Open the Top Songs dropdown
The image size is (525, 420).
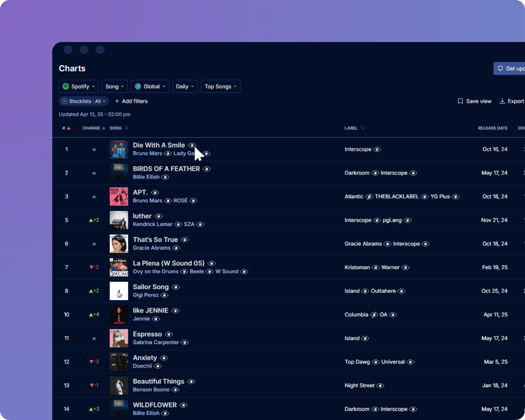(220, 86)
